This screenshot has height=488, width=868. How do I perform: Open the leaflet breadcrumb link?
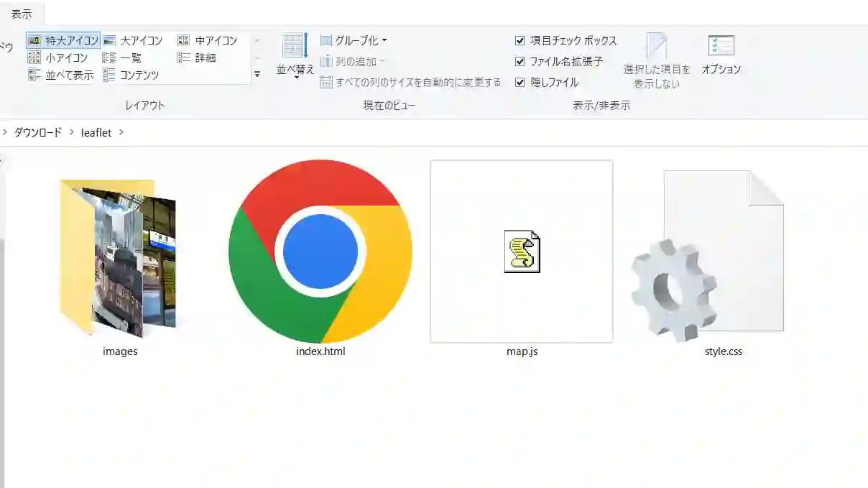[x=95, y=132]
